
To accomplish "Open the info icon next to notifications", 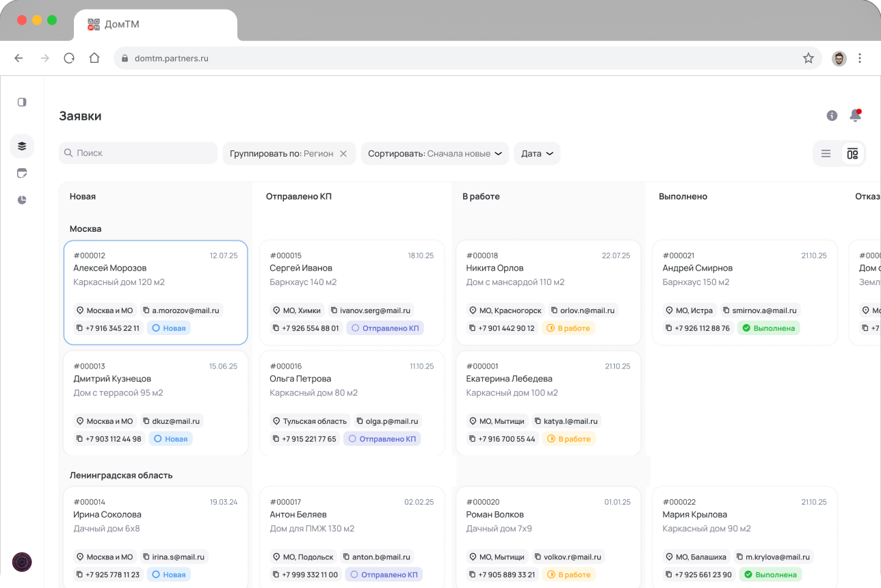I will pyautogui.click(x=832, y=116).
